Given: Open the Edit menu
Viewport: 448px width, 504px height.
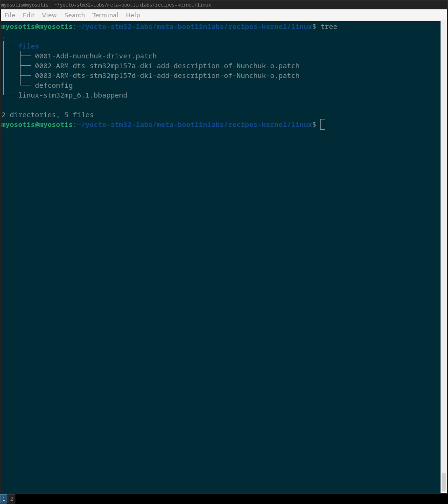Looking at the screenshot, I should click(28, 15).
